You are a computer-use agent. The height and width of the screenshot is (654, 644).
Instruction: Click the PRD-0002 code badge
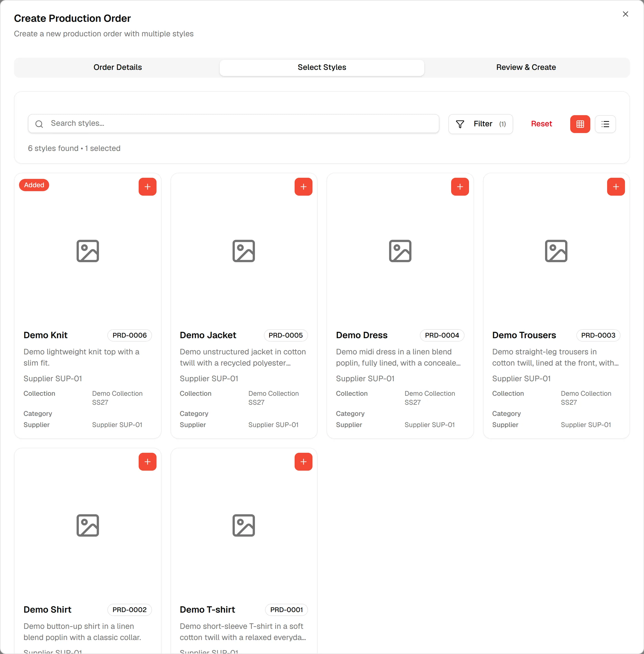129,610
